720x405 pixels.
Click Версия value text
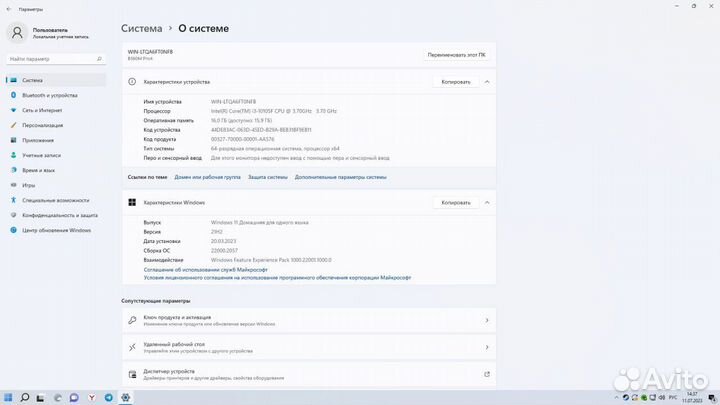(x=217, y=232)
